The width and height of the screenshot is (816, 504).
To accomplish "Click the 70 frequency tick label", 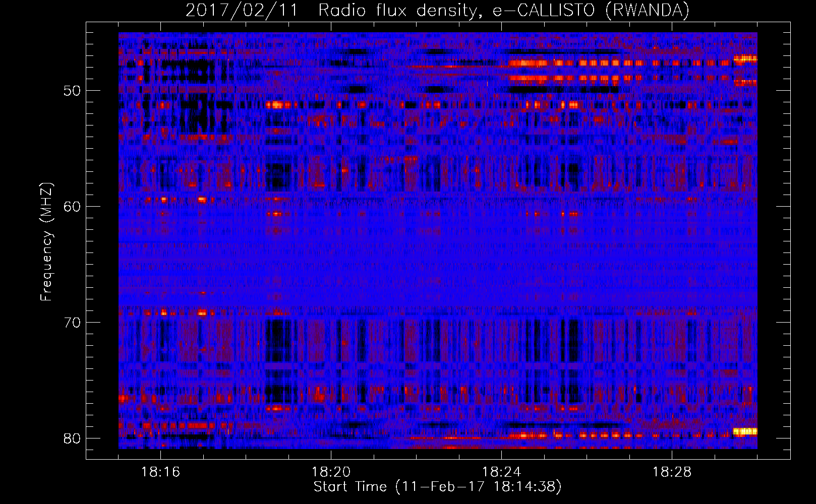I will 72,323.
